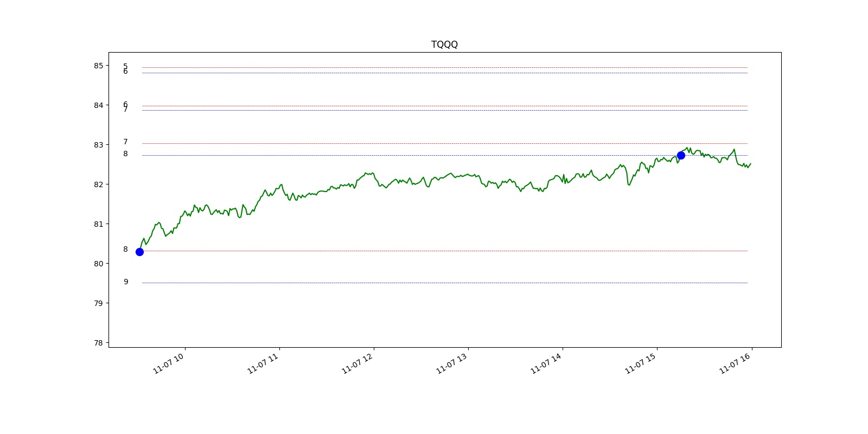868x434 pixels.
Task: Click the y-axis label 85
Action: (98, 66)
